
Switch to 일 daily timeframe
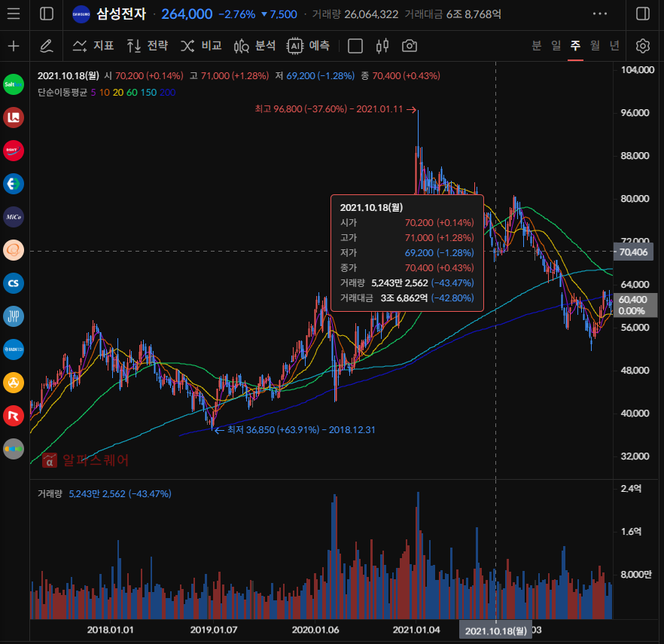(x=556, y=45)
